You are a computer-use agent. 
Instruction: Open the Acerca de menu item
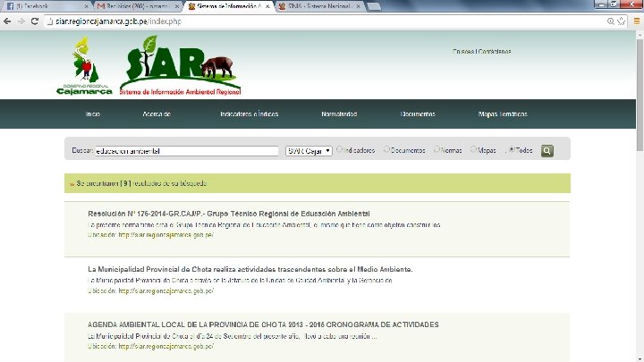click(157, 114)
